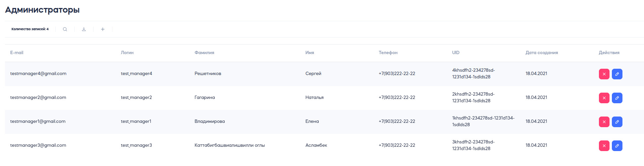The height and width of the screenshot is (166, 644).
Task: Sort by the E-mail column header
Action: coord(17,52)
